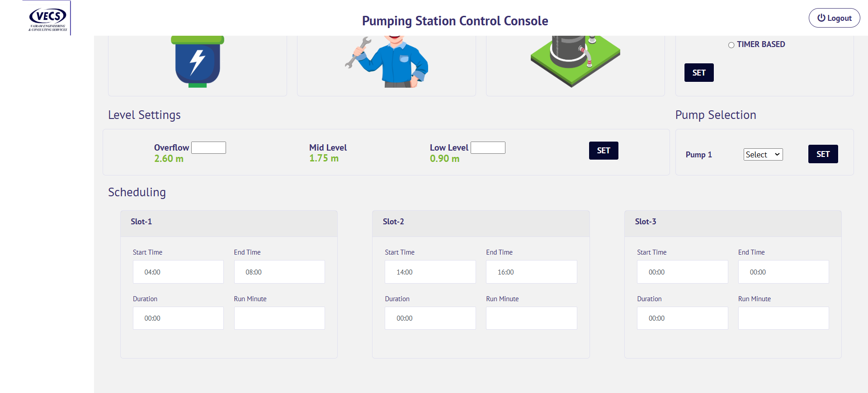Click Slot-2 Duration field

[430, 318]
